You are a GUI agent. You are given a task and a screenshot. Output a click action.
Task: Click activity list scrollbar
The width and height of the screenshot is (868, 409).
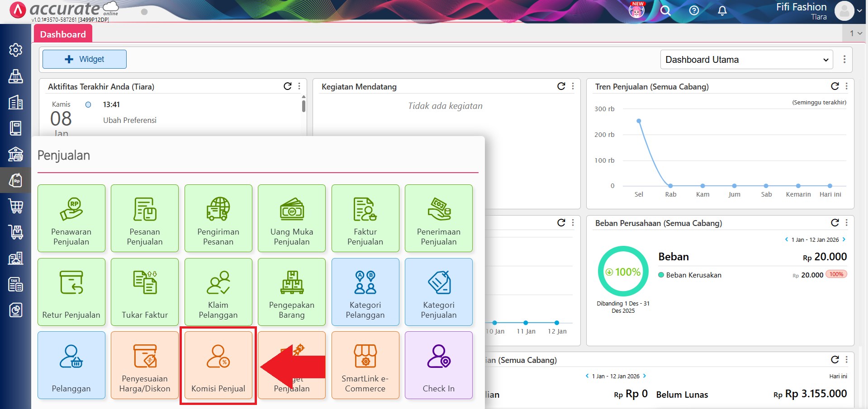(304, 106)
